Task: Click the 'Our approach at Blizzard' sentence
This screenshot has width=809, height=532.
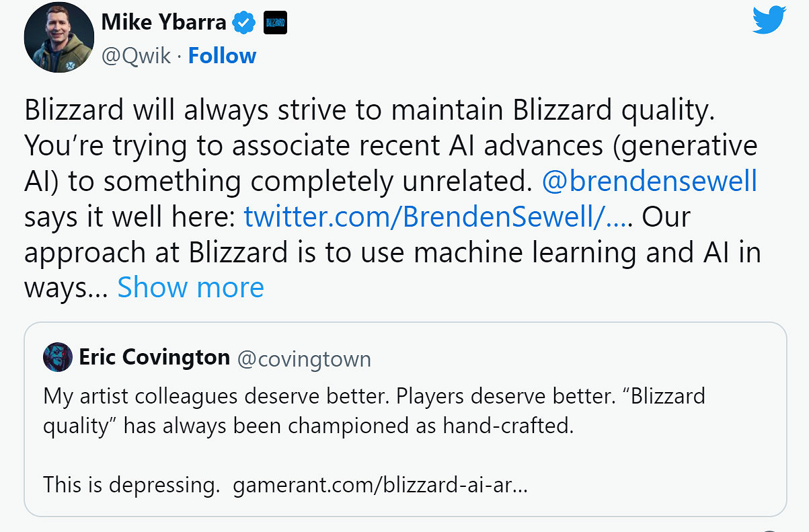Action: click(x=393, y=253)
